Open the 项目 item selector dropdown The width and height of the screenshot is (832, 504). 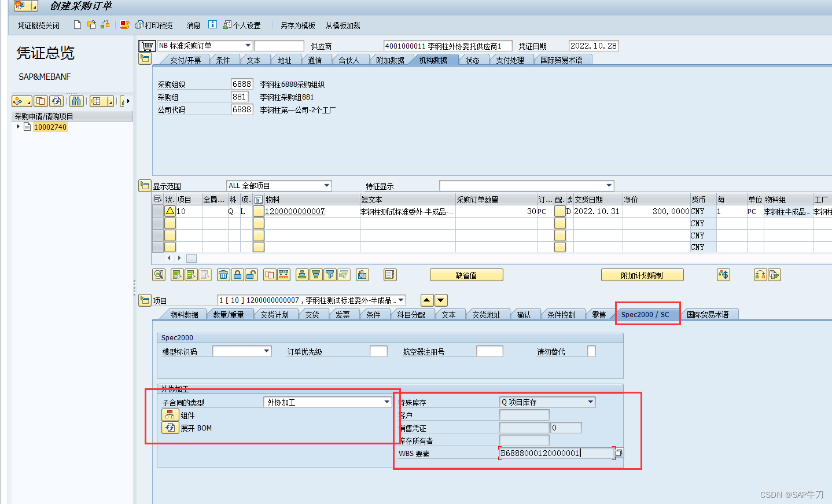click(x=401, y=300)
